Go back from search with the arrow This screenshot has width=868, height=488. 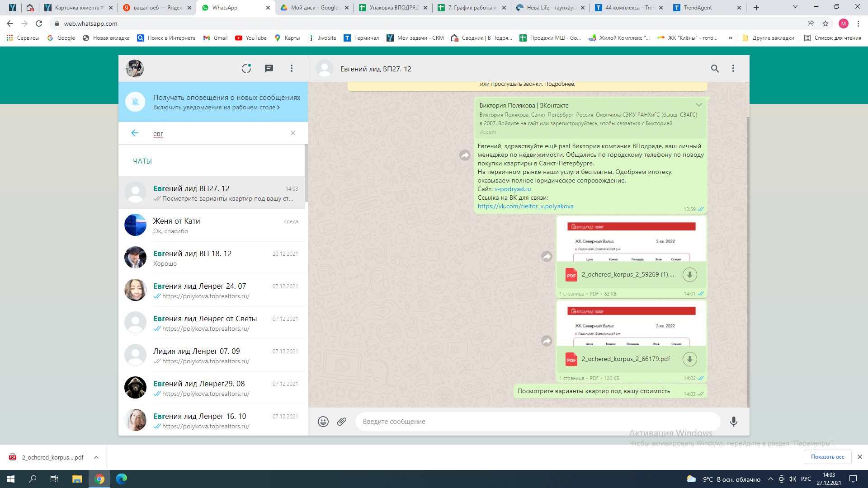tap(135, 133)
